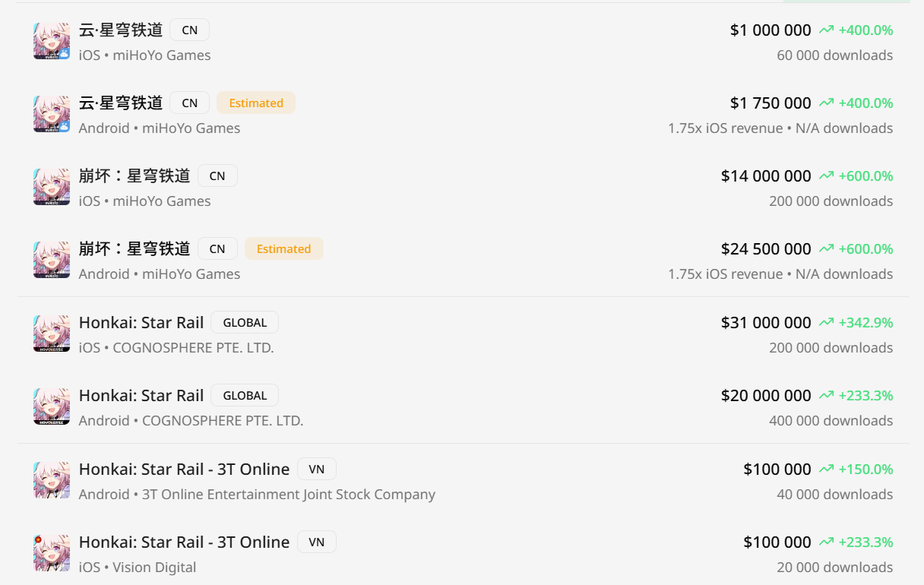Click the 崩坏：星穹铁道 iOS app icon
The image size is (924, 585).
tap(52, 187)
